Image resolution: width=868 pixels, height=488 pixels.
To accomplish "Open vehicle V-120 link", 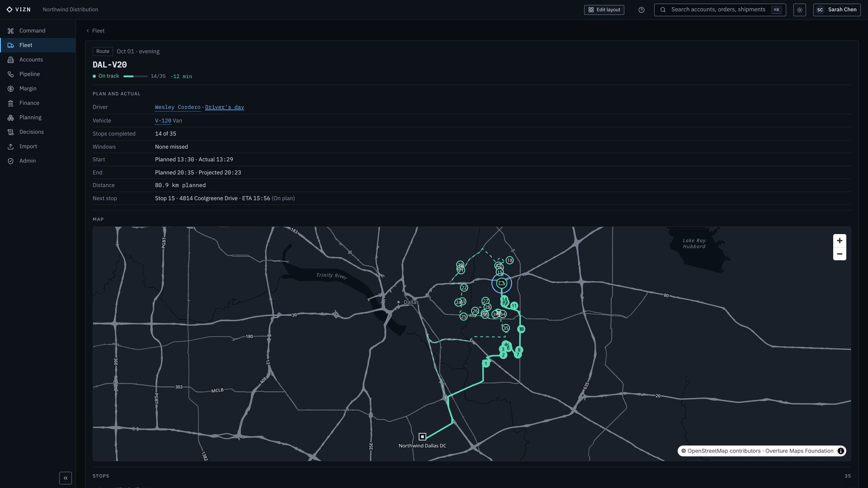I will click(x=163, y=121).
